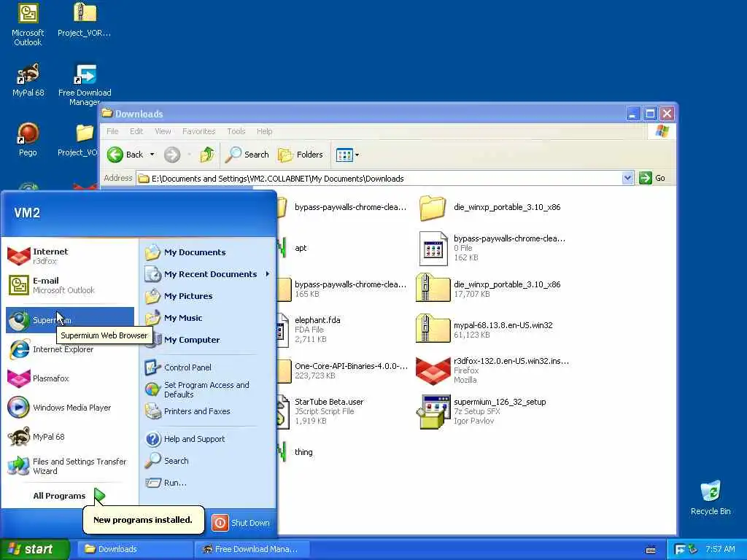747x560 pixels.
Task: Launch r3dfox from the Internet entry
Action: click(x=69, y=256)
